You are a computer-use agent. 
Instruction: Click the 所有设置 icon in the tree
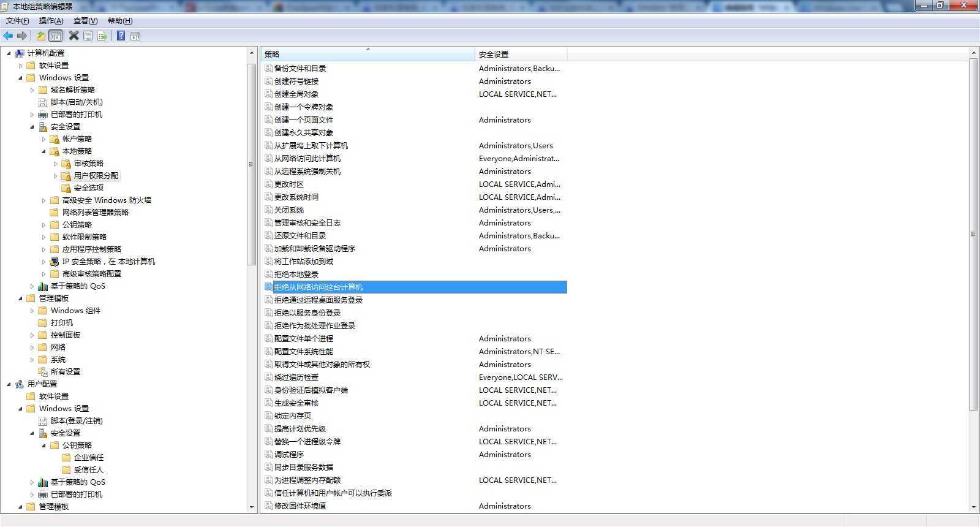point(43,372)
